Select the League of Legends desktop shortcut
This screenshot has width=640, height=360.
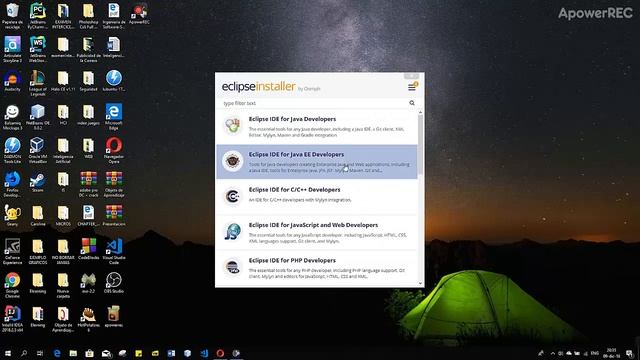38,83
